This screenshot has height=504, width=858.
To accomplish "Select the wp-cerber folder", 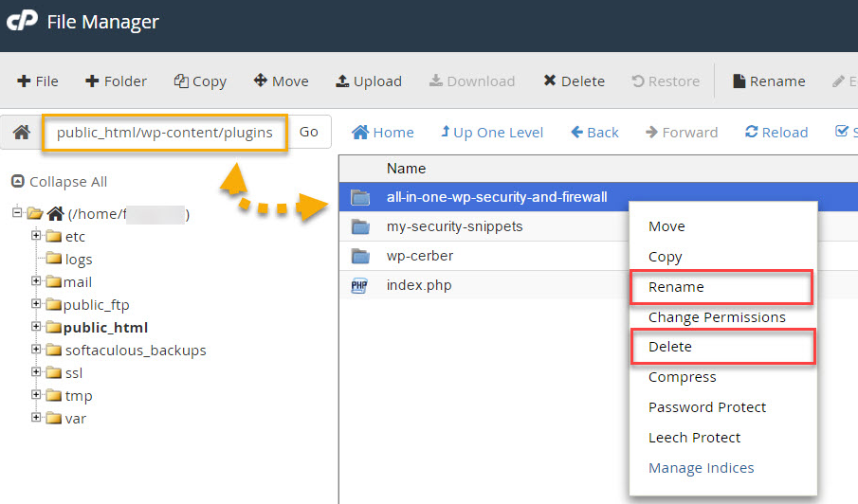I will tap(420, 256).
